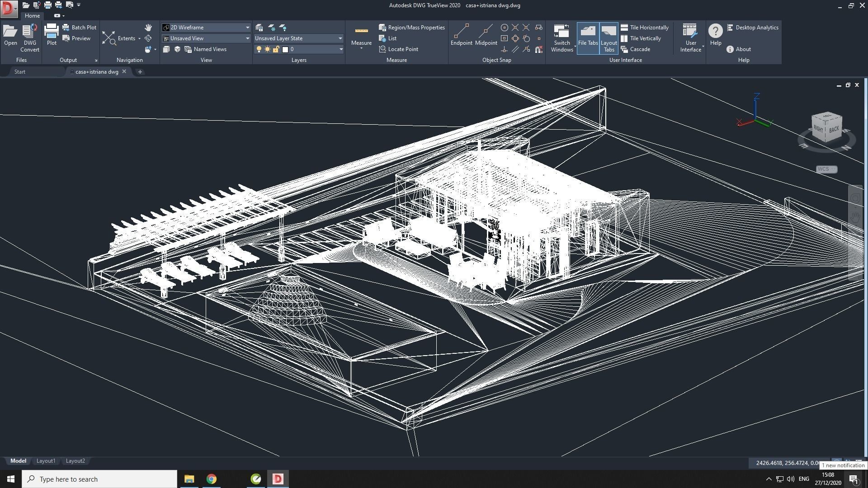868x488 pixels.
Task: Switch to the Layout1 tab
Action: (x=46, y=461)
